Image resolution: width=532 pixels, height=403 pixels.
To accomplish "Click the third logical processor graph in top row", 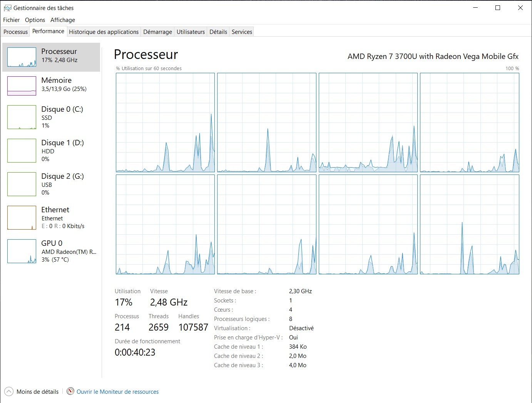I will click(368, 123).
